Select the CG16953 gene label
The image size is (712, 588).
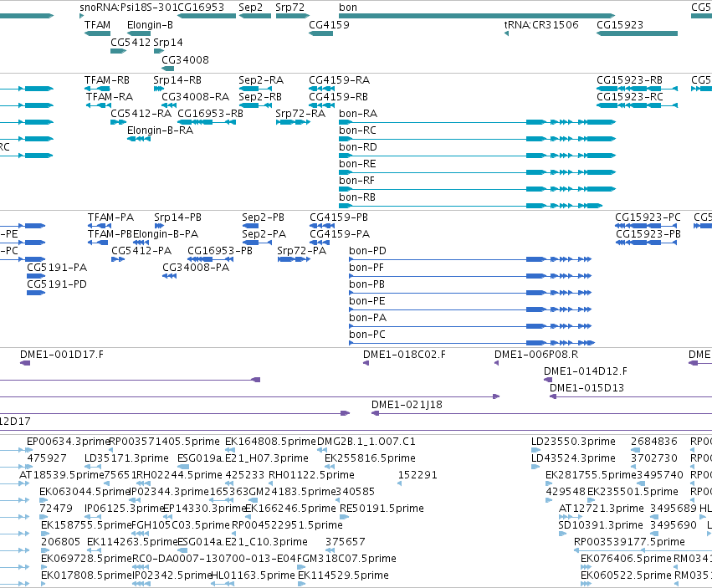pyautogui.click(x=201, y=8)
